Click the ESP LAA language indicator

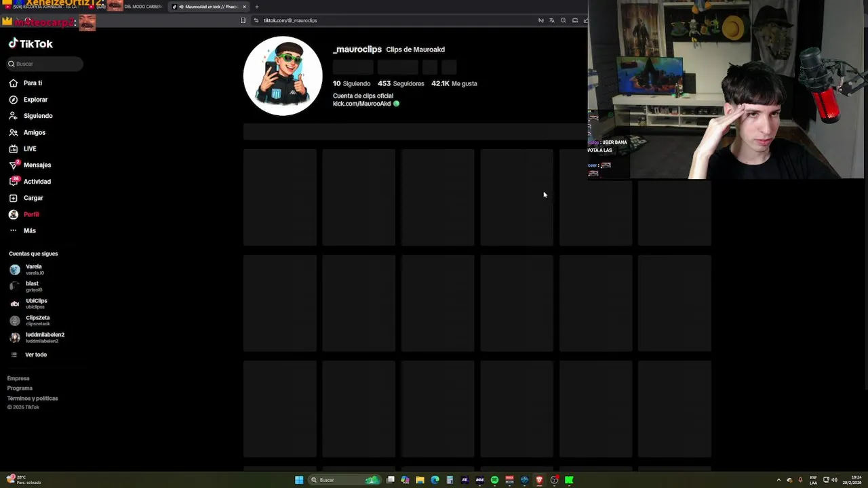[x=813, y=480]
